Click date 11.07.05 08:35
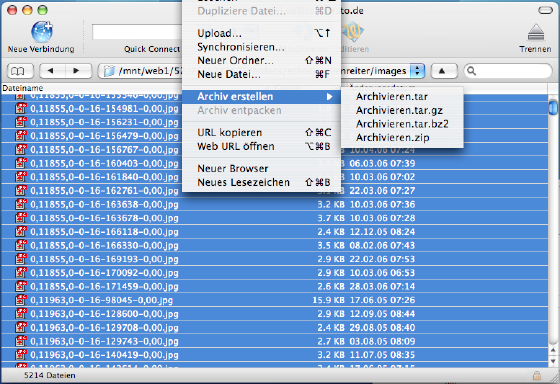Viewport: 560px width, 384px height. coord(382,355)
